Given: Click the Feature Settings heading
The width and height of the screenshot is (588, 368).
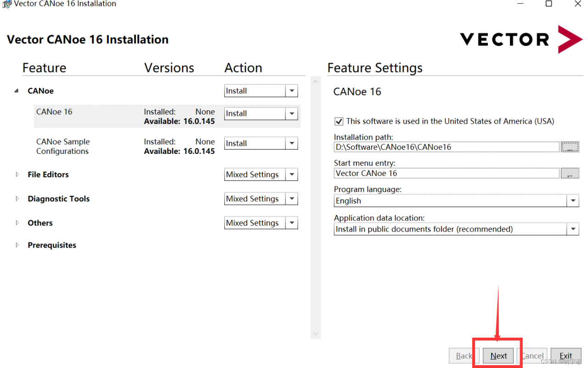Looking at the screenshot, I should [x=375, y=68].
